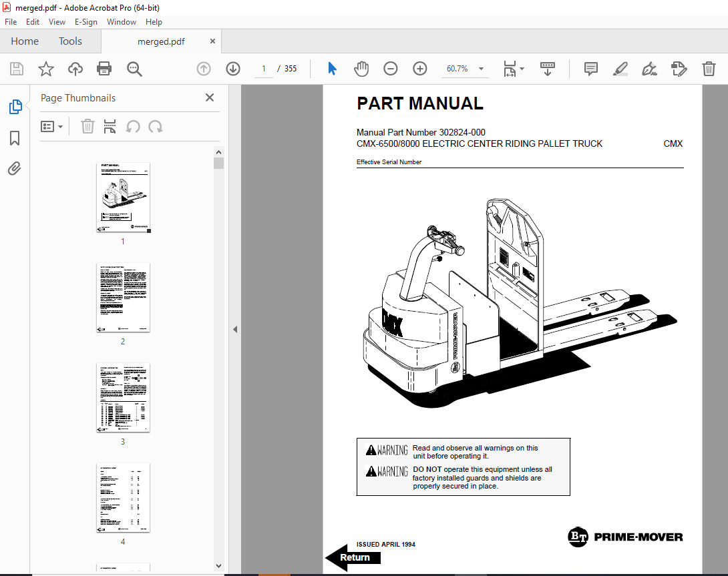Select the Hand pan tool

(x=361, y=69)
